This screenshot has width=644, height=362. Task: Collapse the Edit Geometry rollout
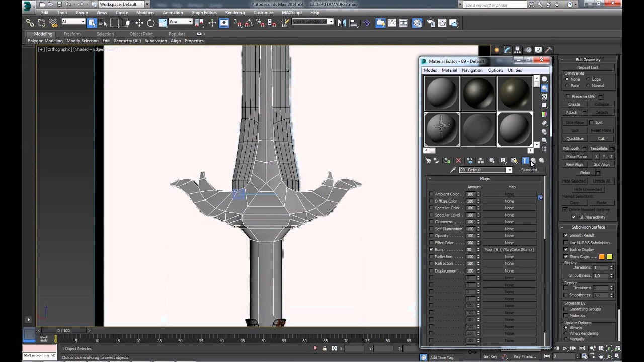[x=588, y=60]
